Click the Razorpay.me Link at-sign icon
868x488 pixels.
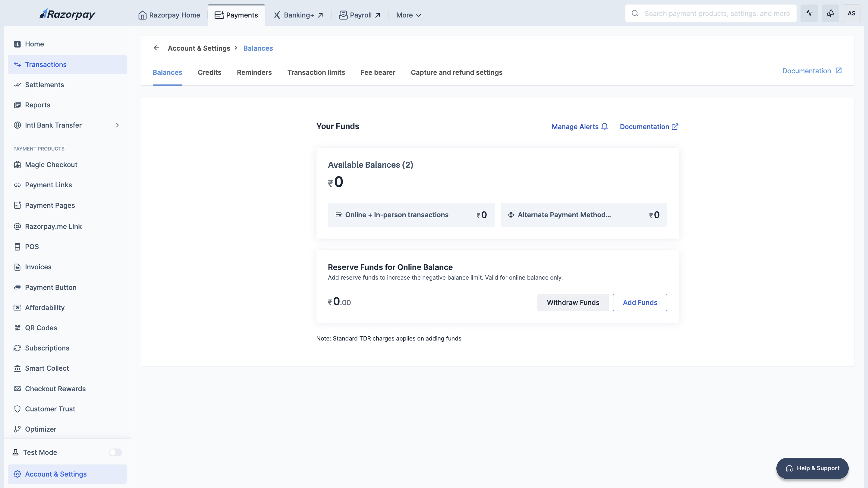click(x=17, y=226)
